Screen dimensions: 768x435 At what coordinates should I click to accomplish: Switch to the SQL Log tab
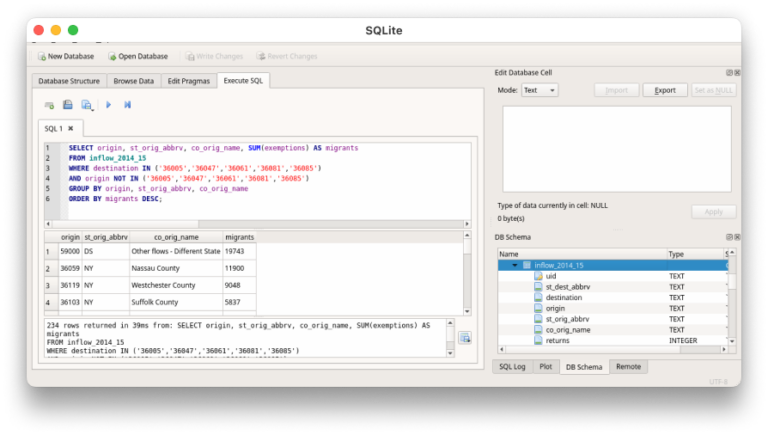[512, 366]
